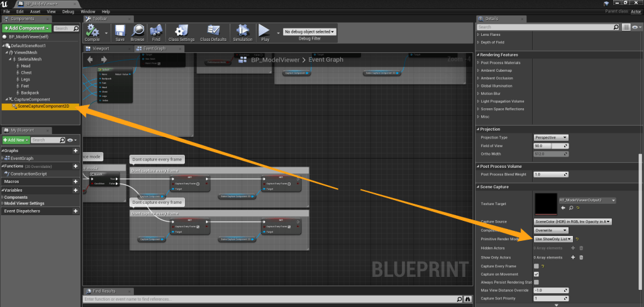Enable the Capture Every Frame checkbox

(x=536, y=265)
